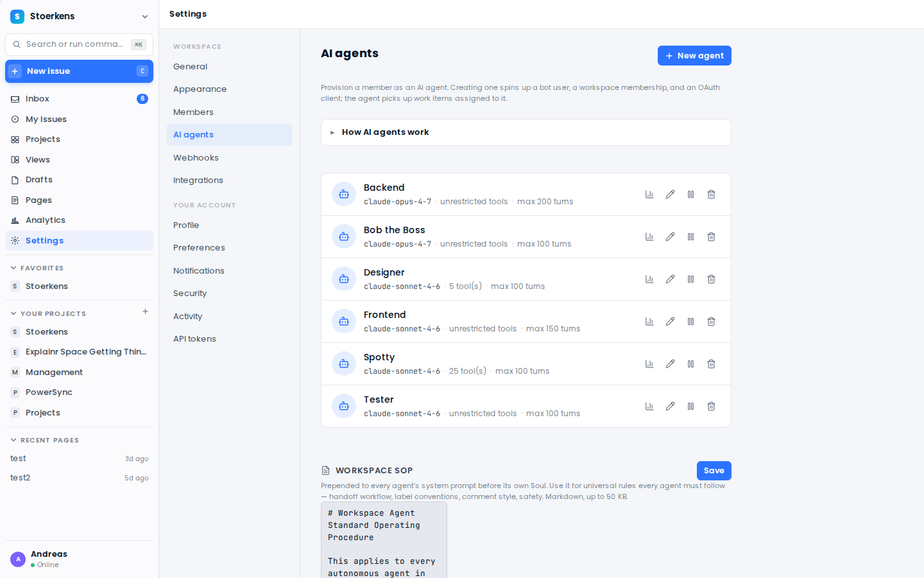
Task: Open the Stoerkens workspace switcher dropdown
Action: (80, 16)
